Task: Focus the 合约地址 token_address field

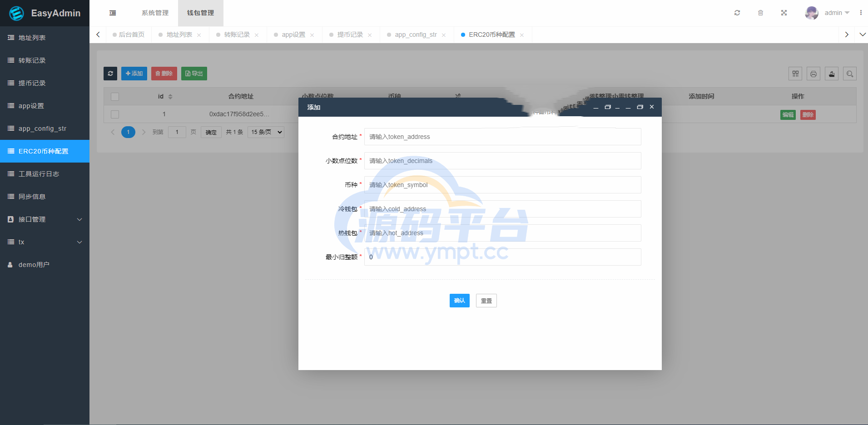Action: click(x=503, y=137)
